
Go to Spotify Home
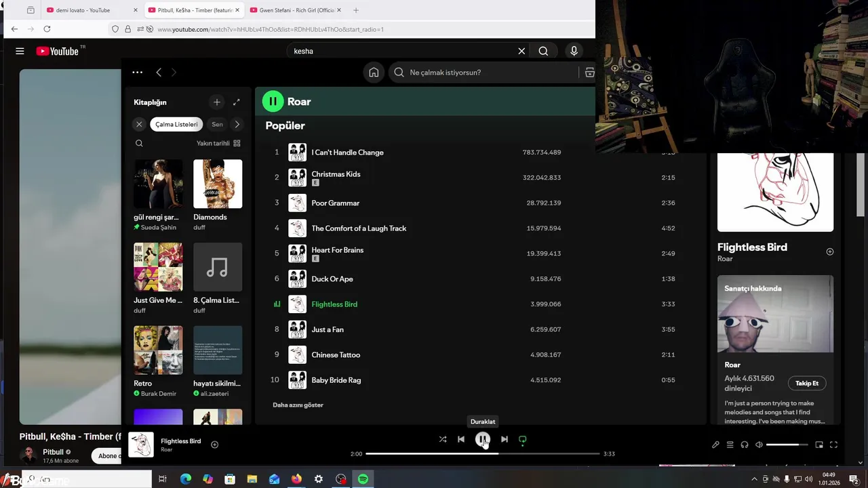click(374, 73)
